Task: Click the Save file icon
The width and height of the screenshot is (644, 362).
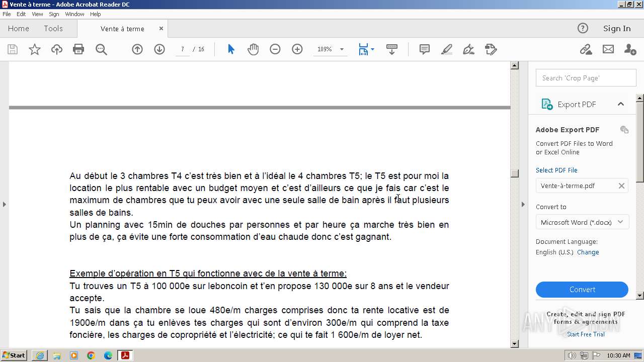Action: point(13,49)
